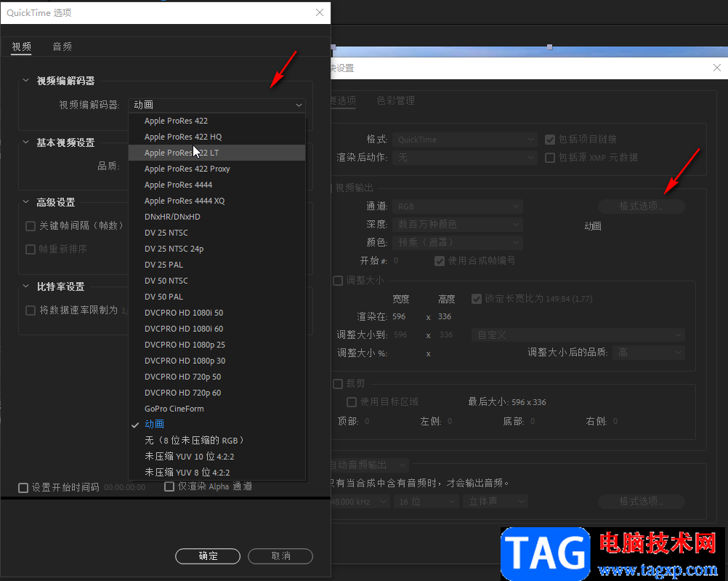Close the output module settings window
Image resolution: width=728 pixels, height=581 pixels.
point(717,68)
